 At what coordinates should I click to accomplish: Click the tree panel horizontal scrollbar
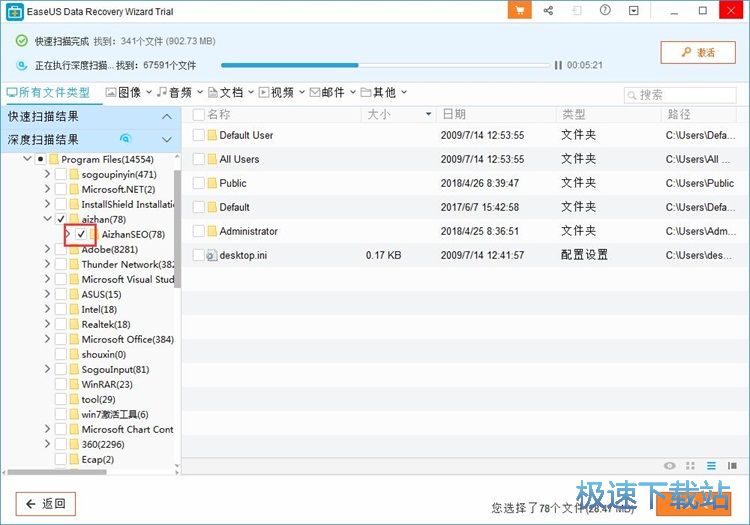point(57,472)
